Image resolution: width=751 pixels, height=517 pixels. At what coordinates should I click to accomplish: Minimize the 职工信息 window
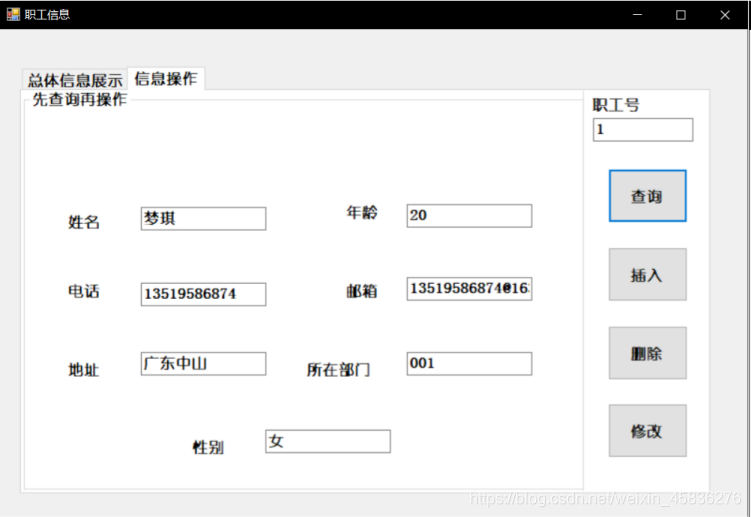637,15
